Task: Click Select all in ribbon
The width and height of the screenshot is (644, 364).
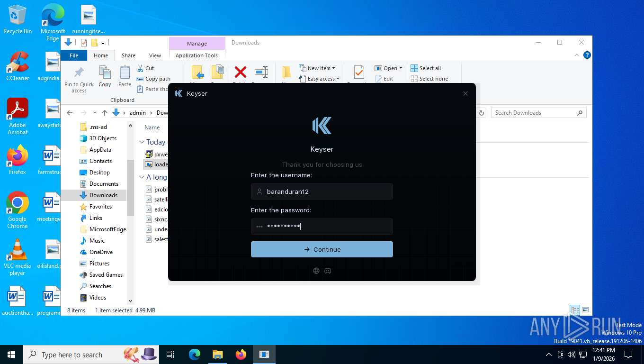Action: pyautogui.click(x=426, y=68)
